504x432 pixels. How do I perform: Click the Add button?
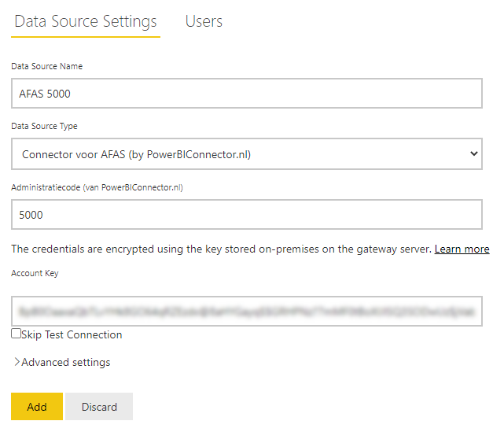coord(37,407)
